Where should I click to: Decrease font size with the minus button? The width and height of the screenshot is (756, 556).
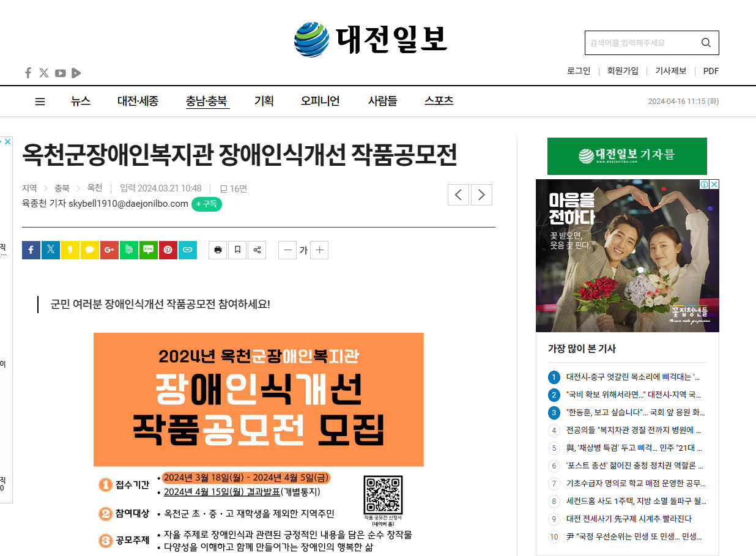(x=287, y=250)
